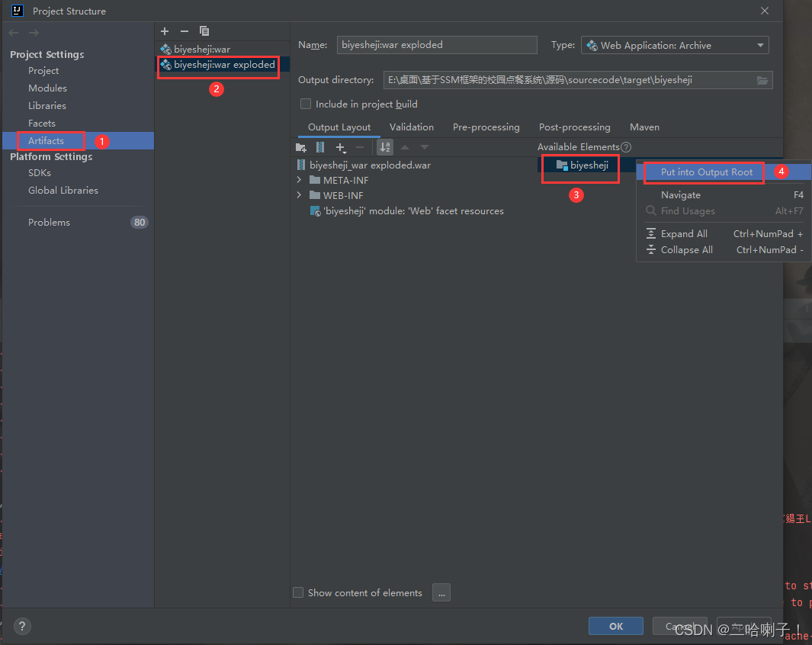The image size is (812, 645).
Task: Create archive in output layout toolbar
Action: point(320,148)
